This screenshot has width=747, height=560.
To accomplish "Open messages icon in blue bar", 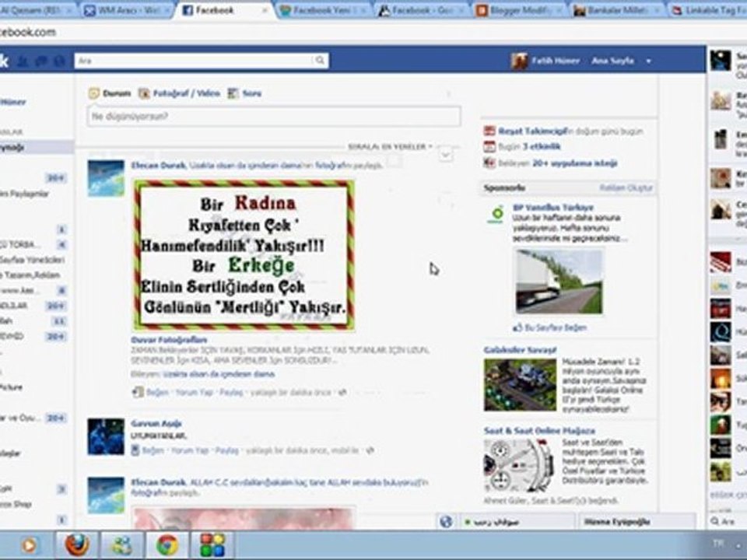I will tap(41, 61).
